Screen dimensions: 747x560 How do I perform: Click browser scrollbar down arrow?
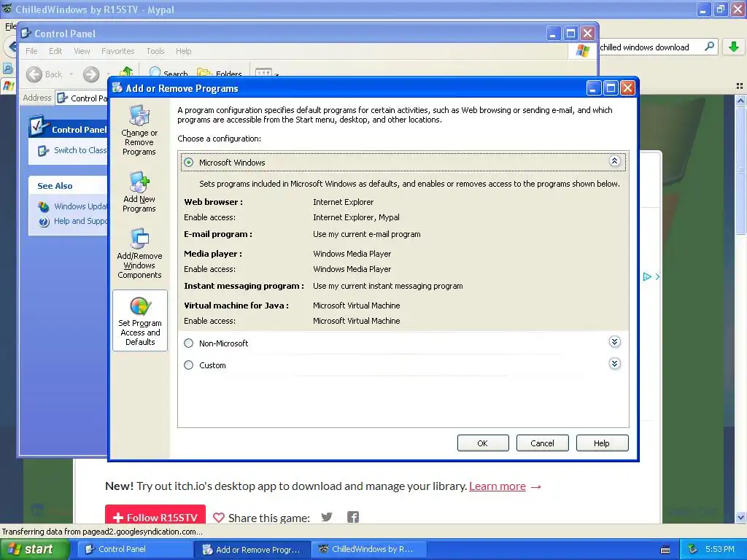(740, 517)
